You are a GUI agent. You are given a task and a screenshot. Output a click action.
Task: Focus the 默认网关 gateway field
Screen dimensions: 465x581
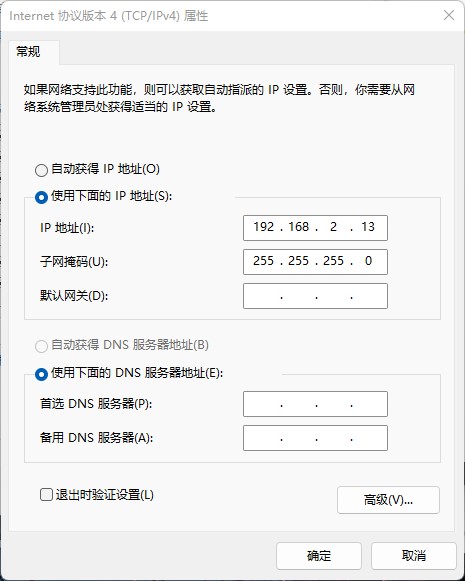coord(315,296)
